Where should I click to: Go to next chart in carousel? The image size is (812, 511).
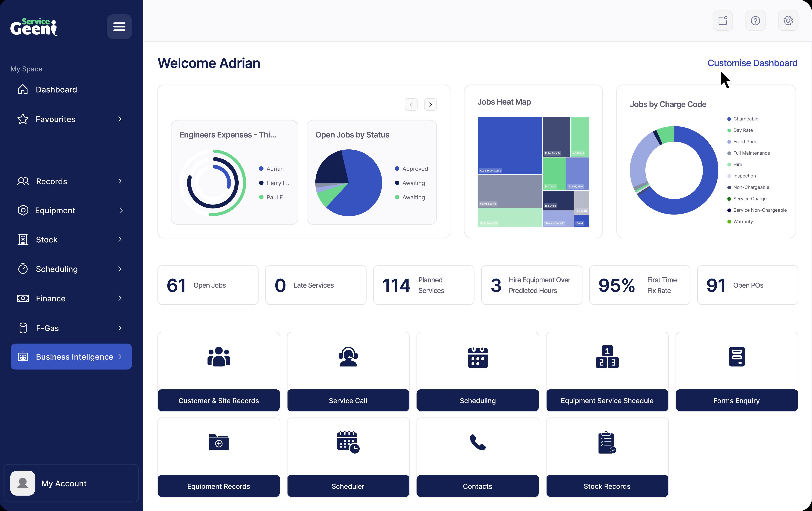[430, 105]
